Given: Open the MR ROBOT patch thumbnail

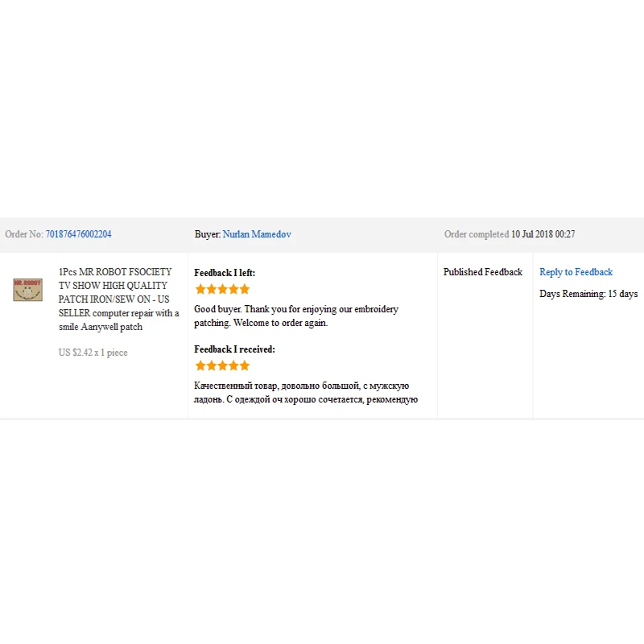Looking at the screenshot, I should pos(27,290).
